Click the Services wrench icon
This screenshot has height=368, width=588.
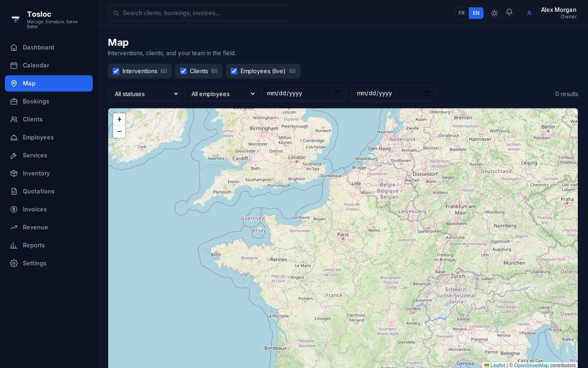pos(14,155)
